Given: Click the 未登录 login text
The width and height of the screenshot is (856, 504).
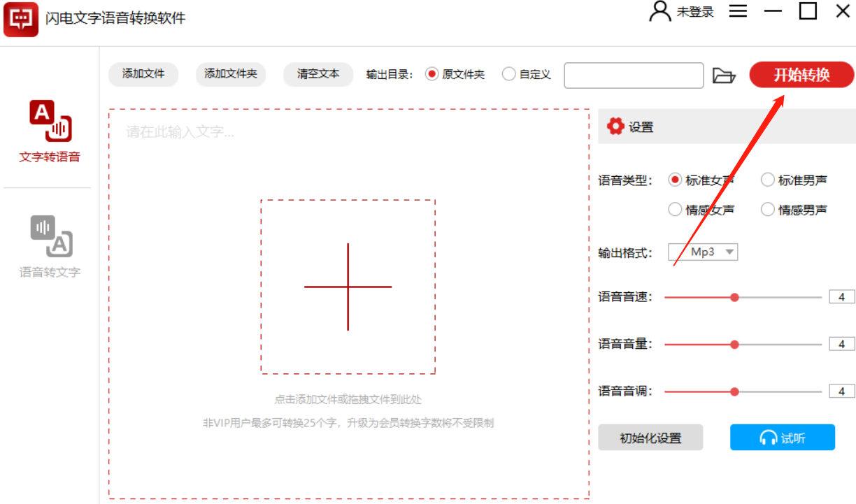Looking at the screenshot, I should click(x=694, y=12).
